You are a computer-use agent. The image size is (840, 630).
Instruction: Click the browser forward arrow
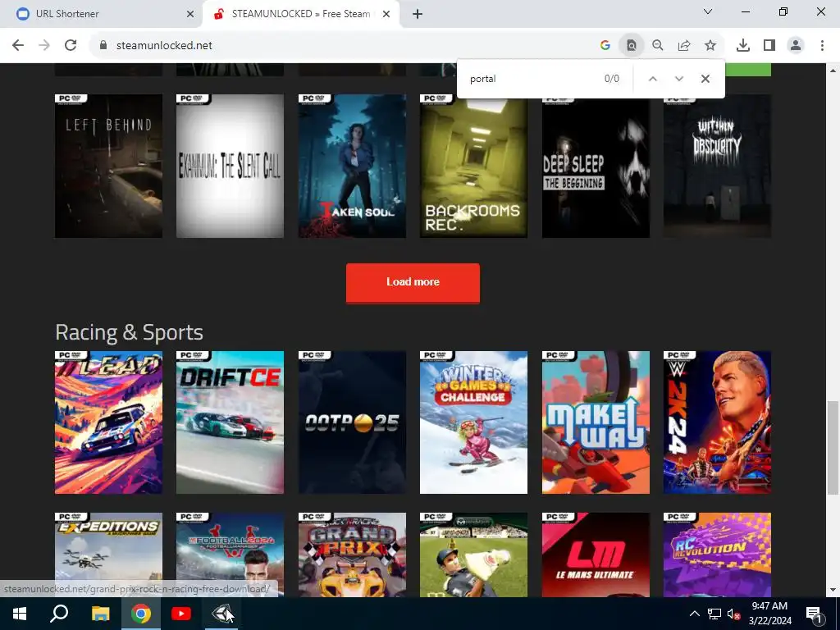44,46
